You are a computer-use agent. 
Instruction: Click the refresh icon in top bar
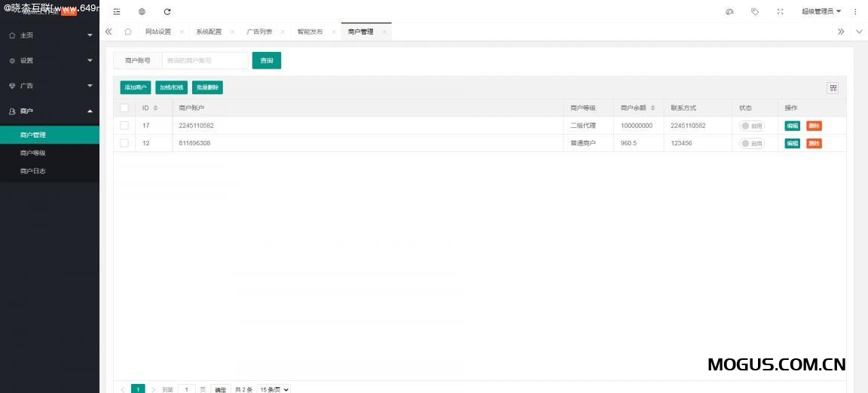point(167,12)
